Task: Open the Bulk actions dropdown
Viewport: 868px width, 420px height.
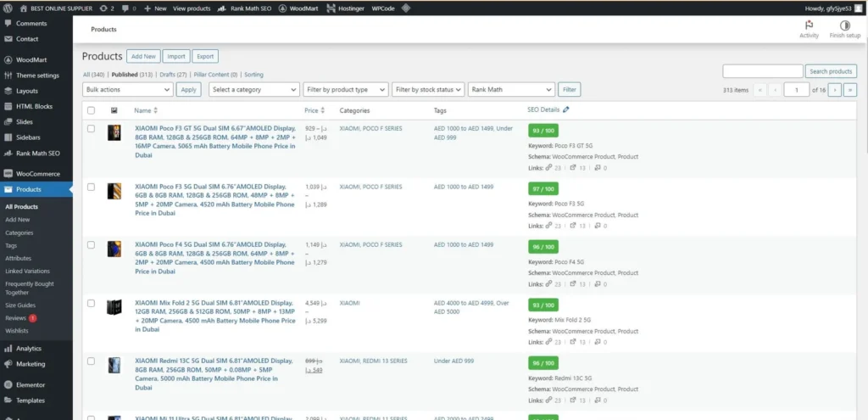Action: click(128, 89)
